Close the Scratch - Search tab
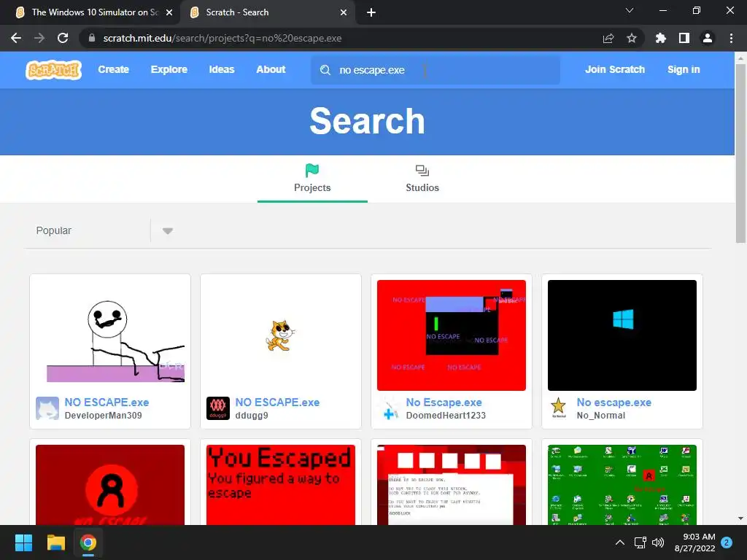 (x=344, y=12)
